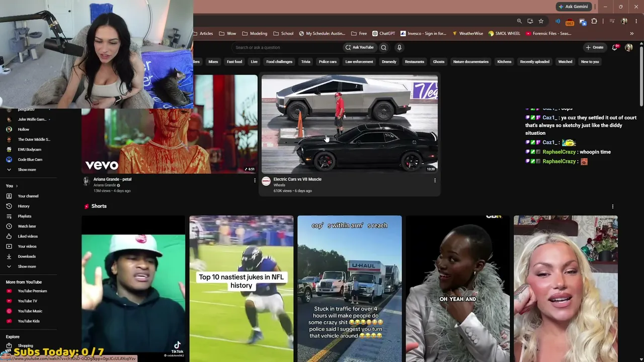Click the YouTube search input field
Screen dimensions: 644x362
[x=286, y=47]
